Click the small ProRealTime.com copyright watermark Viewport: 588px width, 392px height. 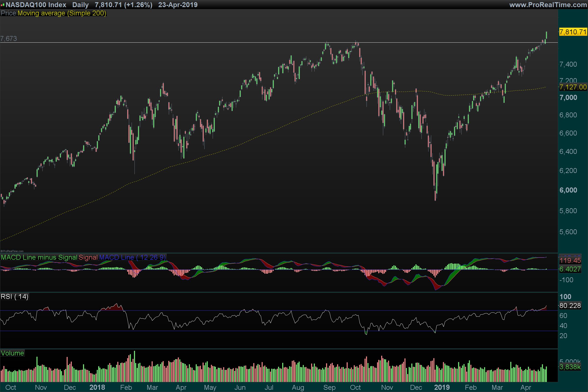tap(12, 251)
